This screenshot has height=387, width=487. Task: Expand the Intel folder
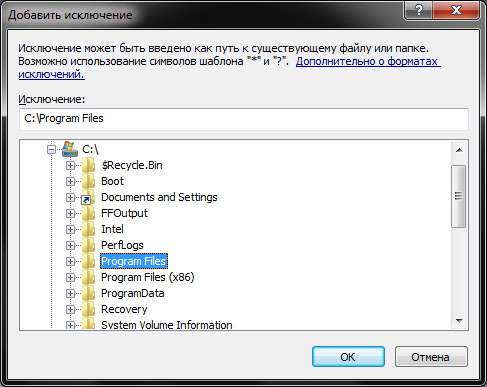tap(70, 229)
